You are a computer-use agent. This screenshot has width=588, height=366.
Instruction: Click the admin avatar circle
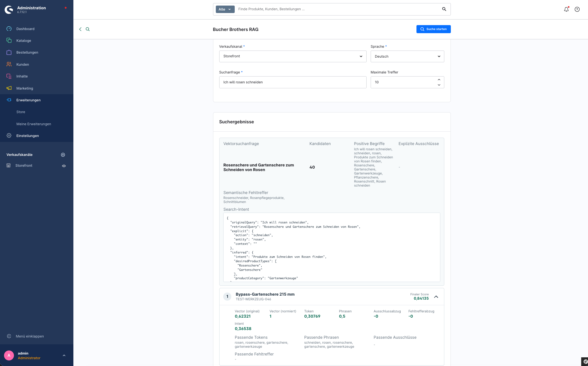coord(9,355)
